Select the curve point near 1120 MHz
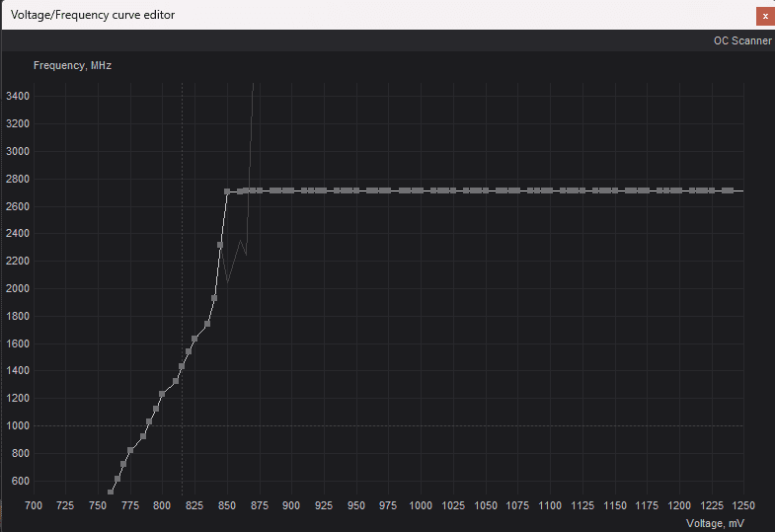775x532 pixels. 156,409
